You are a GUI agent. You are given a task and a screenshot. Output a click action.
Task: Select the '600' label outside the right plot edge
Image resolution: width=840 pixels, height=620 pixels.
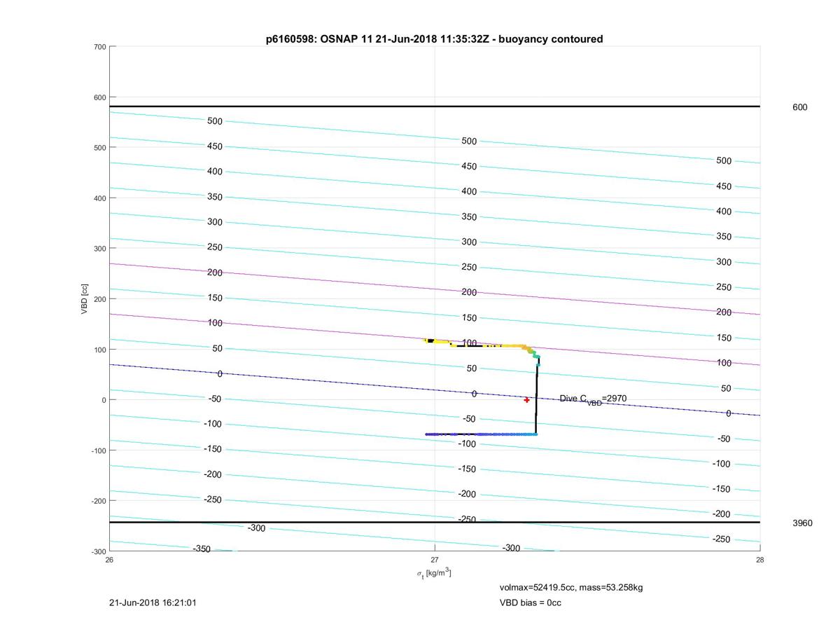[799, 107]
